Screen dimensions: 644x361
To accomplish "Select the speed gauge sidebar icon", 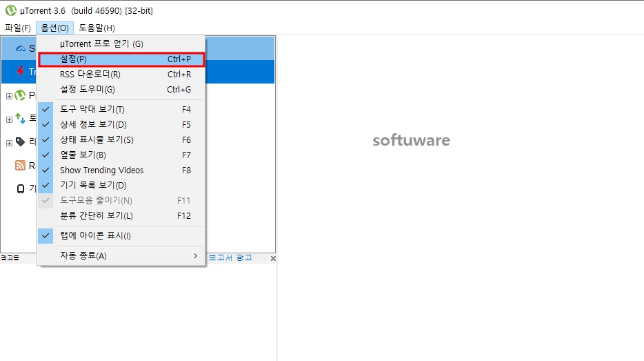I will tap(21, 48).
